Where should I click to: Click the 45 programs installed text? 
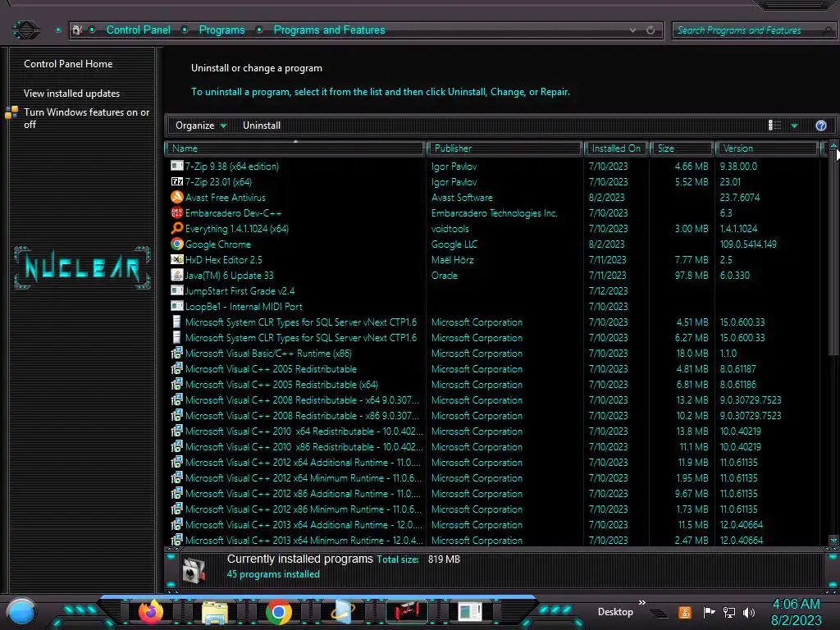pos(273,573)
